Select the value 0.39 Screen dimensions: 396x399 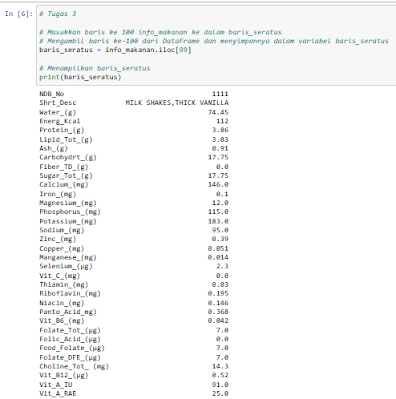click(x=220, y=239)
